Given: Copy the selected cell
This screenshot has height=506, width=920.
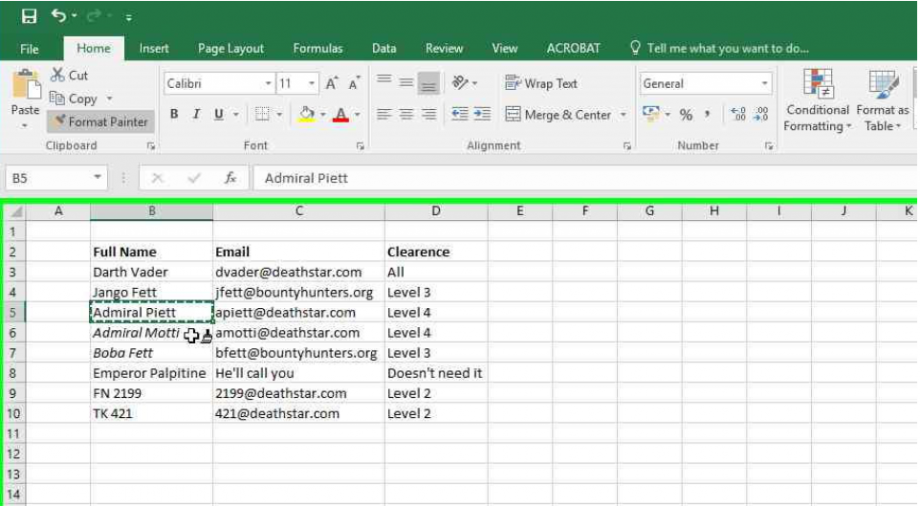Looking at the screenshot, I should point(73,99).
